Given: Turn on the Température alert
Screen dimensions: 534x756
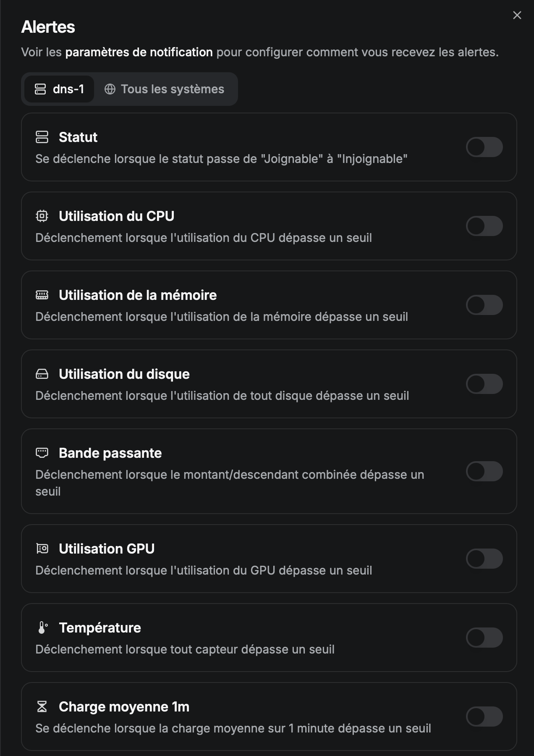Looking at the screenshot, I should pos(484,638).
